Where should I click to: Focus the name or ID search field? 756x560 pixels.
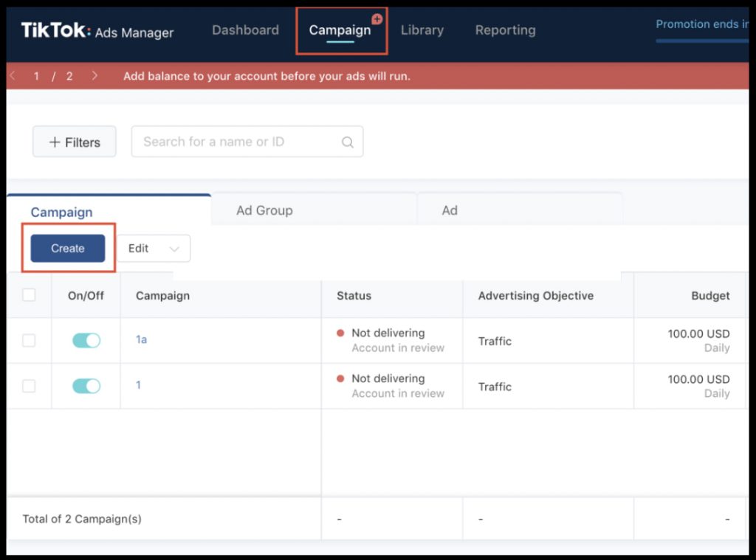coord(247,142)
